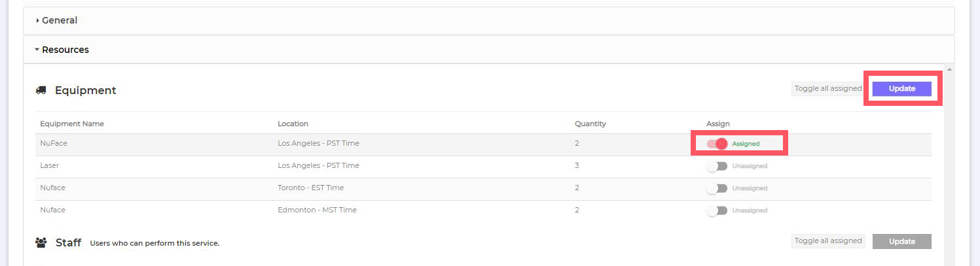The height and width of the screenshot is (266, 980).
Task: Click the Toronto - EST Time location cell
Action: coord(310,188)
